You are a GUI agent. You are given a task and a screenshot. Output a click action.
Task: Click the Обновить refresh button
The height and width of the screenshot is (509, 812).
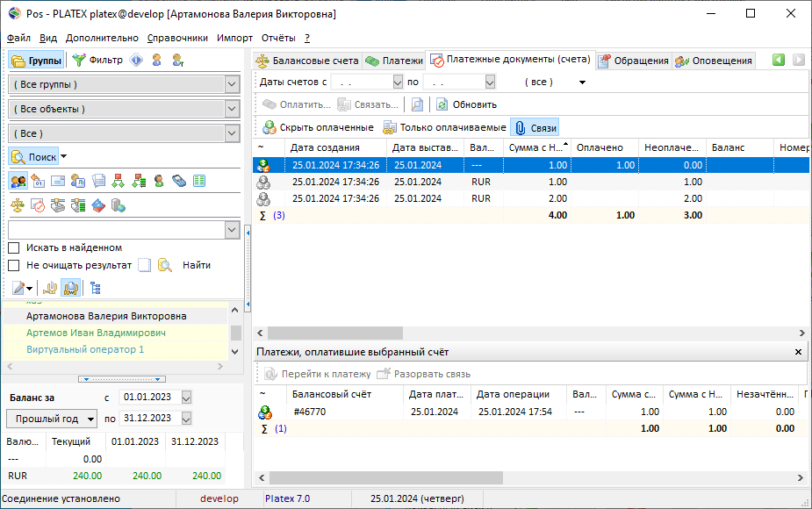click(x=466, y=104)
